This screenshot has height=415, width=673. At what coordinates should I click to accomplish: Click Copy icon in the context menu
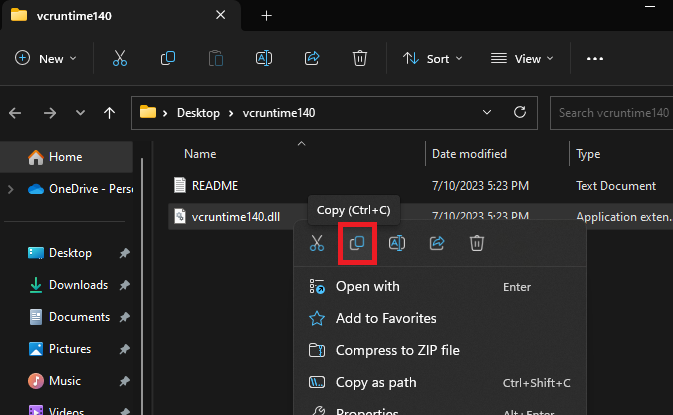coord(357,243)
